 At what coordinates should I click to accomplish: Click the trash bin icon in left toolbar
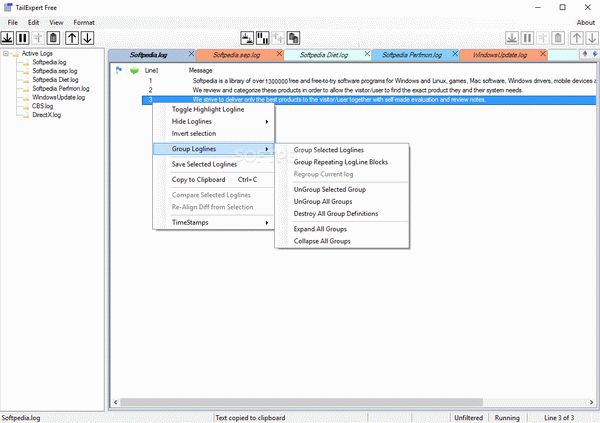(54, 38)
